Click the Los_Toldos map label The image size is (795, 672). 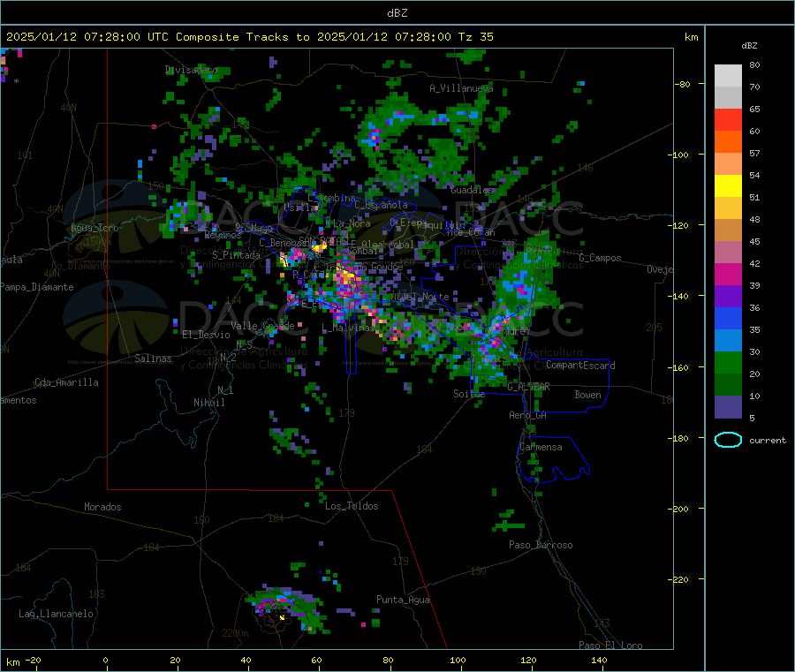pyautogui.click(x=352, y=506)
